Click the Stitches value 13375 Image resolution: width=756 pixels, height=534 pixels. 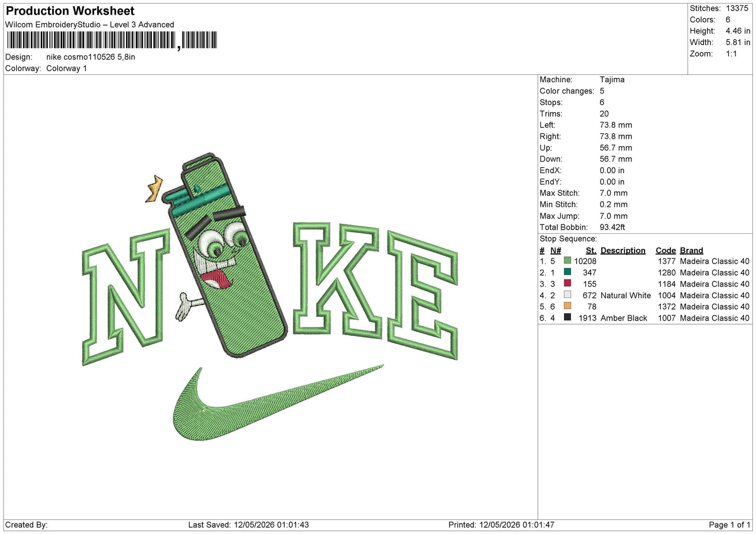(737, 8)
